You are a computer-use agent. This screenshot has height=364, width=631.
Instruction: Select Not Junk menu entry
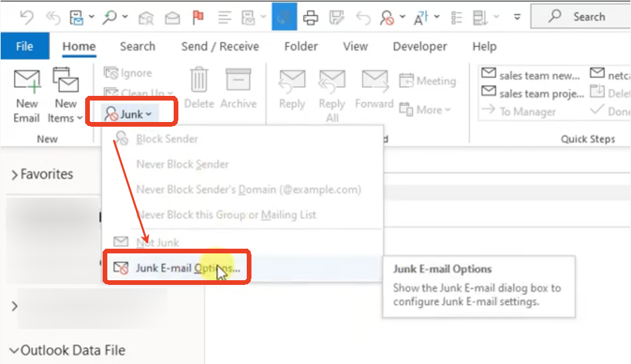point(241,242)
